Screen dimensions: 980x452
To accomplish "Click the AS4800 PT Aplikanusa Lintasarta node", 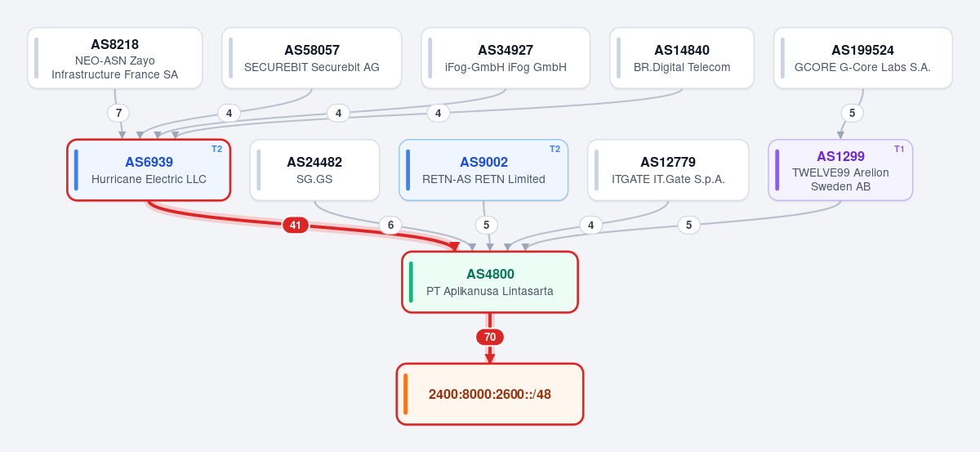I will [x=490, y=282].
